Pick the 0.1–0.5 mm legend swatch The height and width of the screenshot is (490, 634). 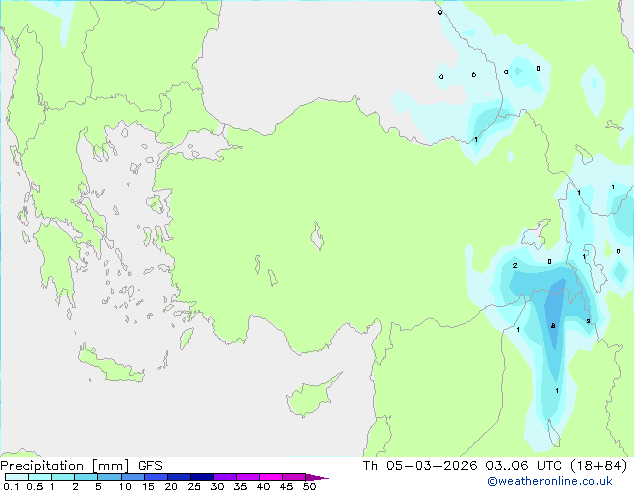tap(17, 477)
